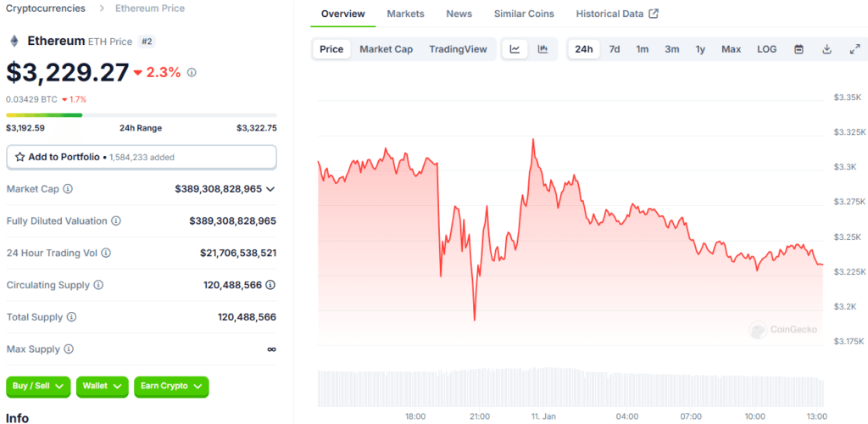The image size is (868, 424).
Task: Click the Add to Portfolio button
Action: [142, 157]
